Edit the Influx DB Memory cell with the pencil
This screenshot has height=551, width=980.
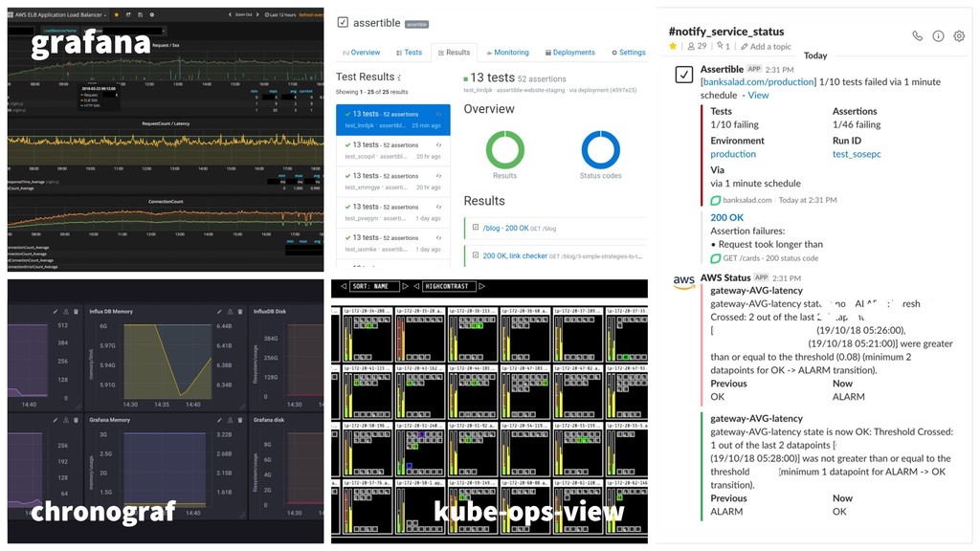(x=219, y=311)
